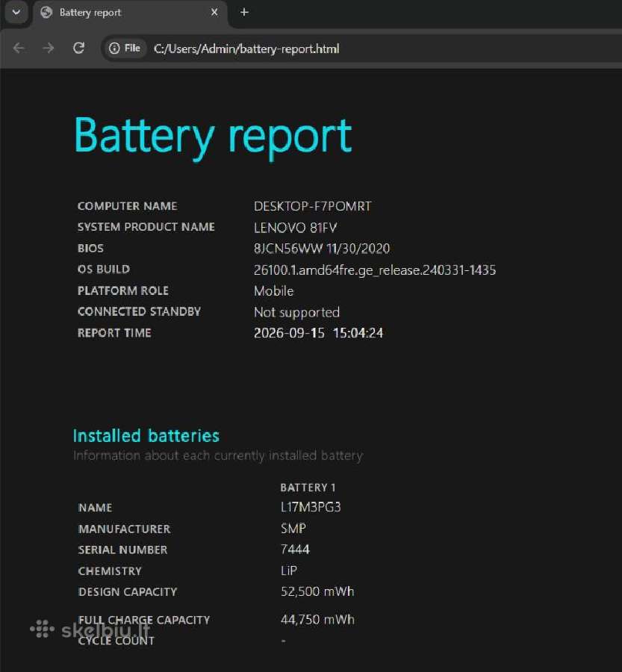Image resolution: width=622 pixels, height=672 pixels.
Task: Select the CONNECTED STANDBY label
Action: click(140, 311)
